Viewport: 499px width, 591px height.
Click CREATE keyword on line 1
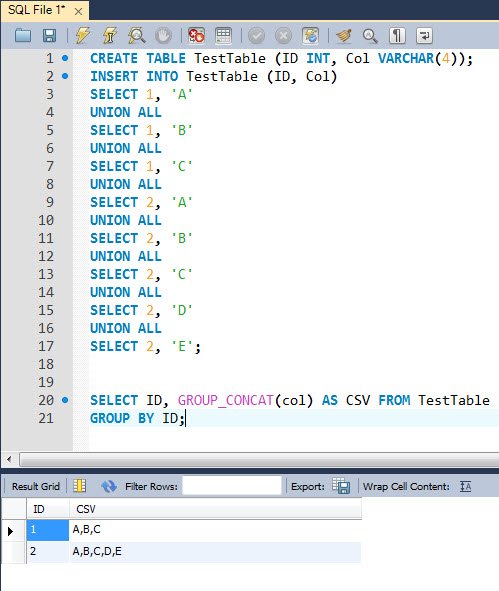point(114,58)
